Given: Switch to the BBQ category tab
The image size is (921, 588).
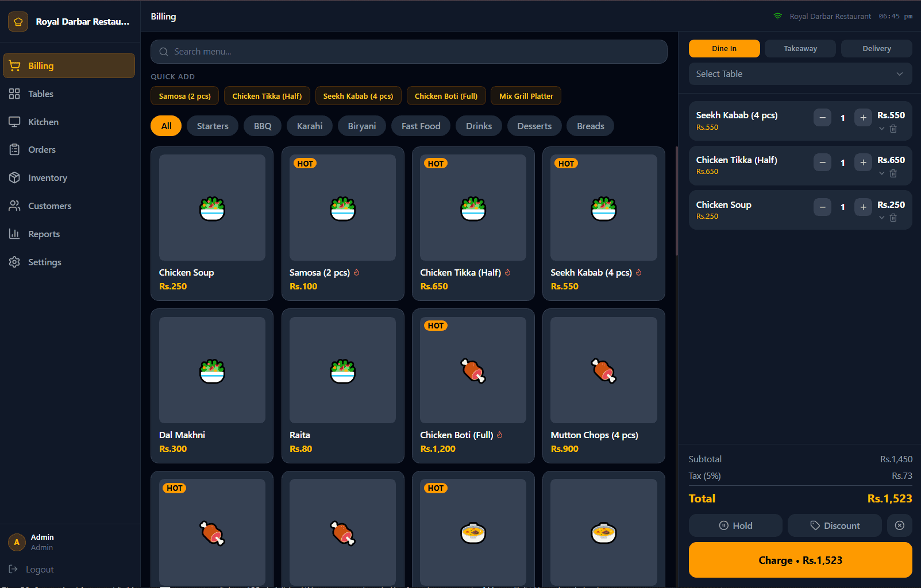Looking at the screenshot, I should [262, 126].
